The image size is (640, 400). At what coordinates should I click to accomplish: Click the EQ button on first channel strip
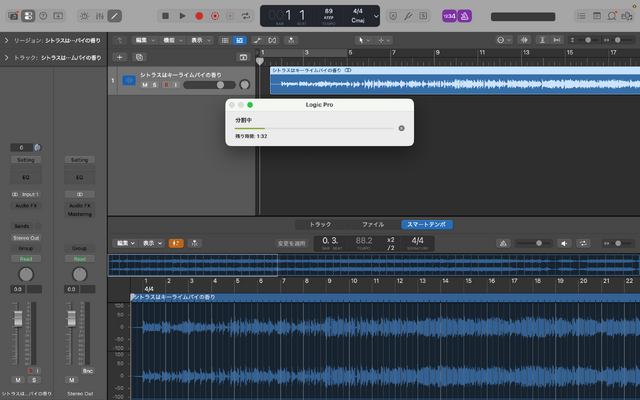(x=26, y=176)
